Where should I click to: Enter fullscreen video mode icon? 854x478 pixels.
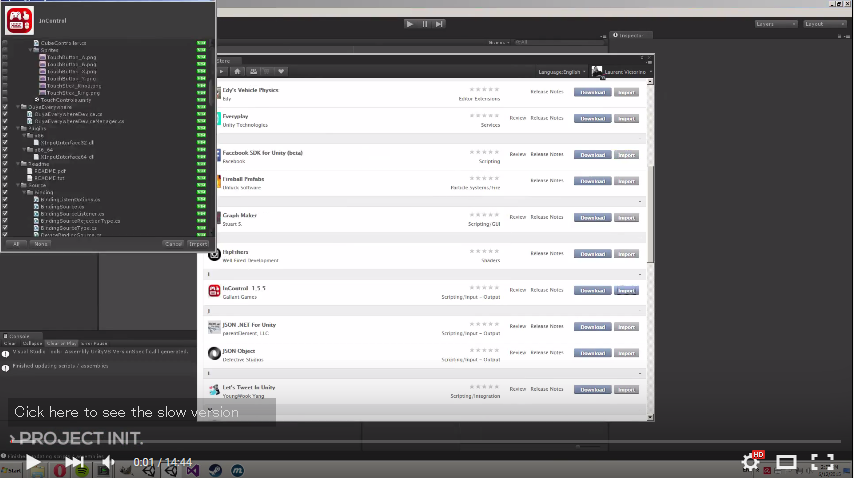(x=822, y=463)
